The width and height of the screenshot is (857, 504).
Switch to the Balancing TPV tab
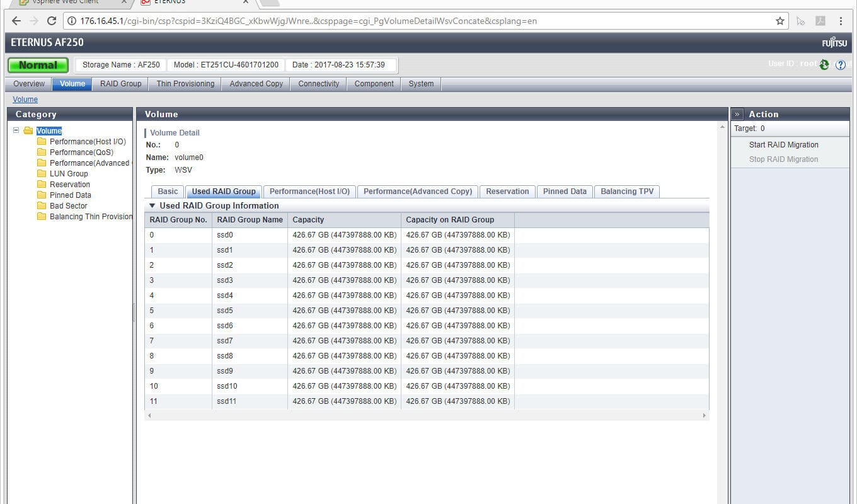point(627,192)
